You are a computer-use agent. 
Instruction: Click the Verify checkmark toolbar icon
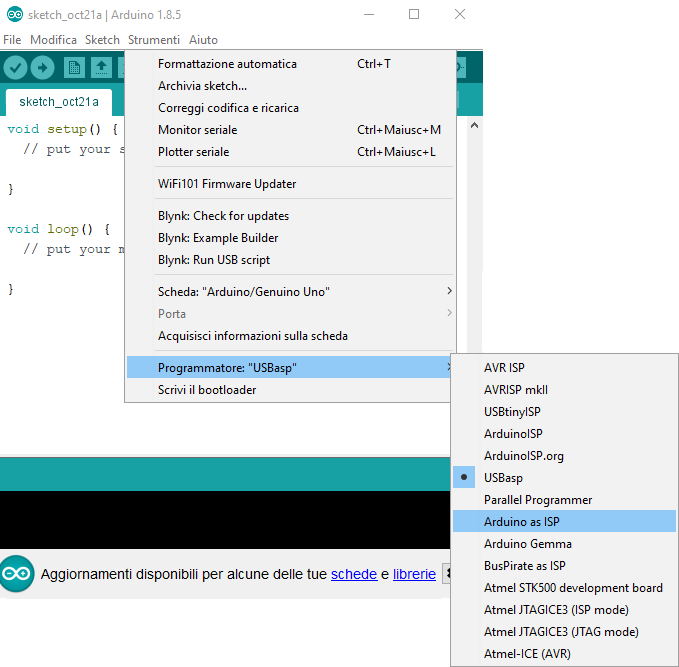15,68
